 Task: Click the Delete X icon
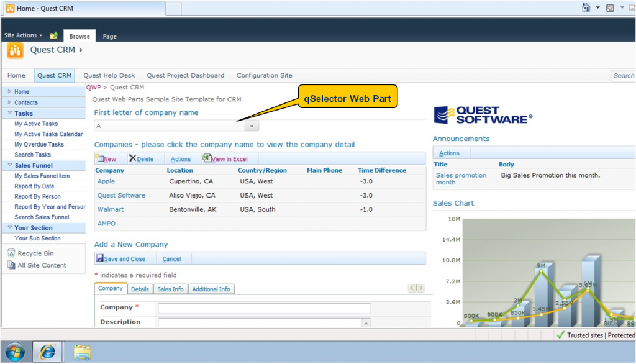132,158
